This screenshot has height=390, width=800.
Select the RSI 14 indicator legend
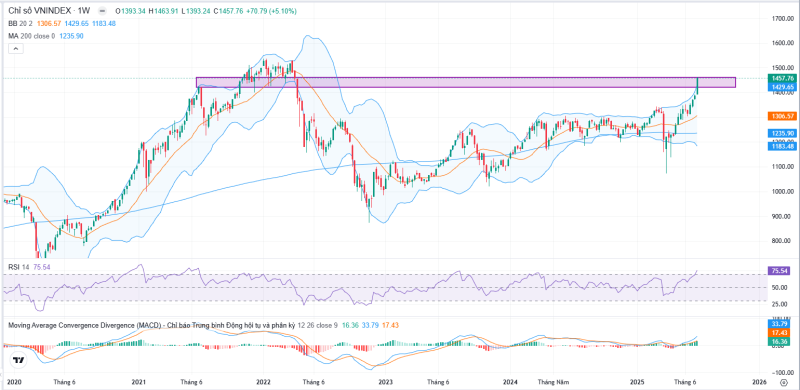coord(18,267)
